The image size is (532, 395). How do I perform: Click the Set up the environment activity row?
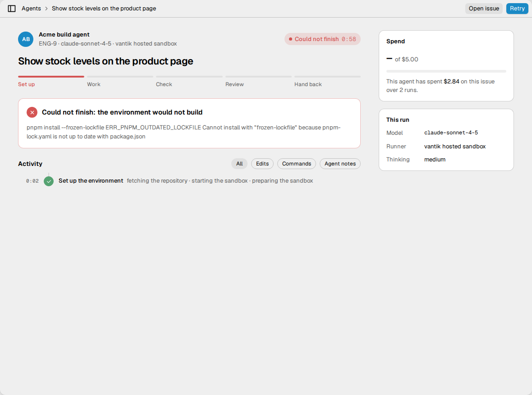point(189,181)
